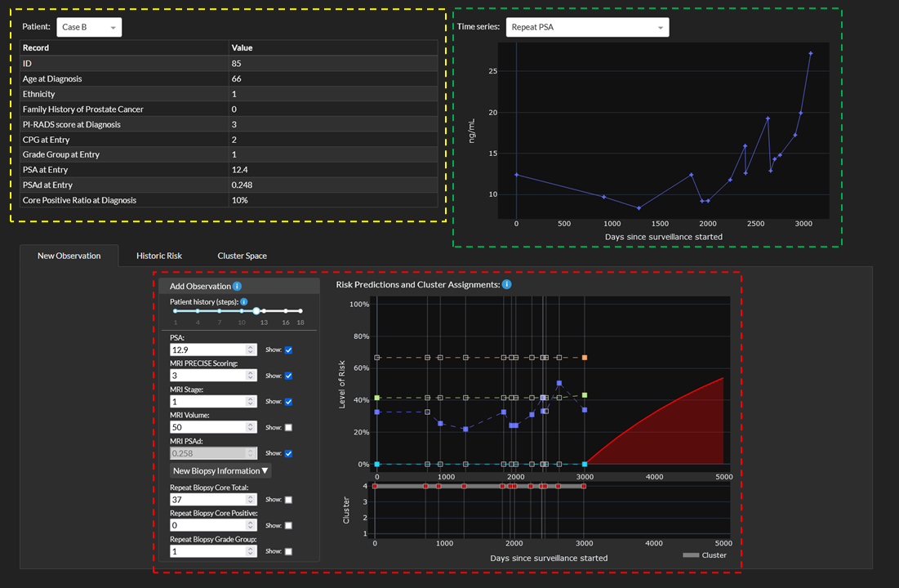Screen dimensions: 899x588
Task: Open the Time series Repeat PSA dropdown
Action: pos(587,27)
